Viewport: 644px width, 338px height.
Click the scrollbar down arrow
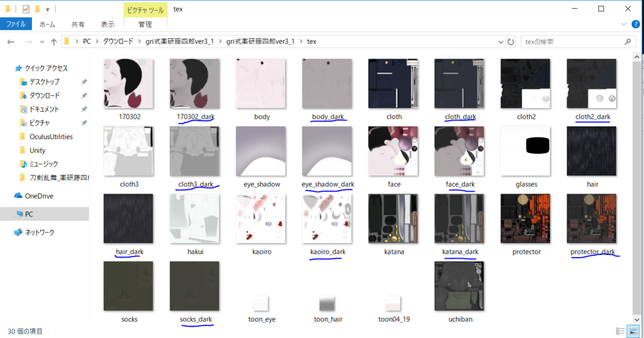point(636,320)
